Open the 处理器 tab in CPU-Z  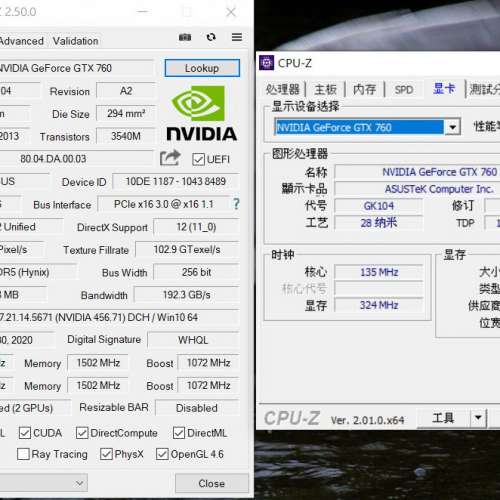pyautogui.click(x=283, y=89)
